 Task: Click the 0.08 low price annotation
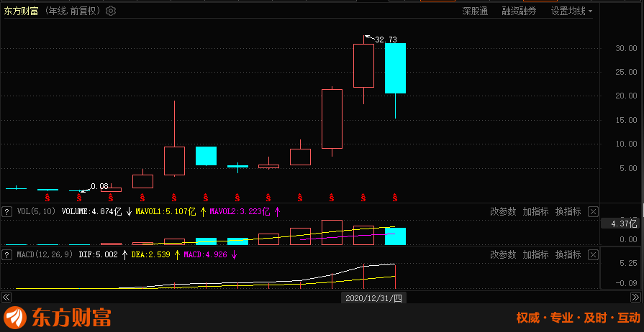100,186
